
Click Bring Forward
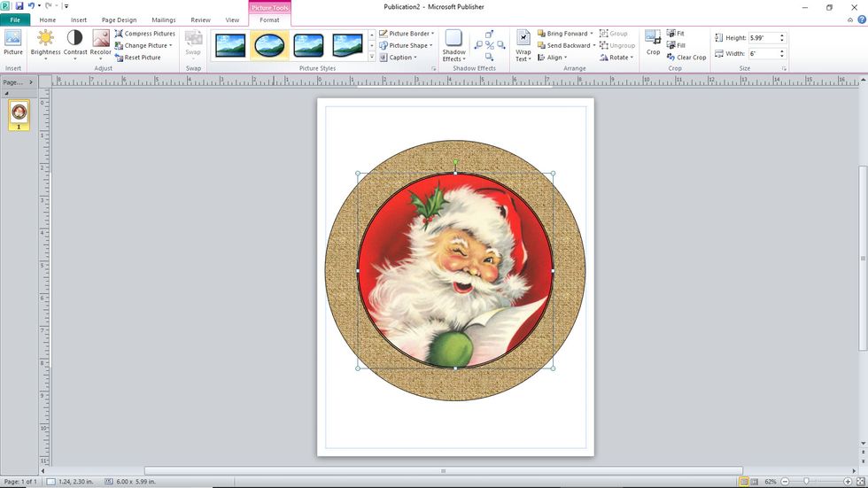[x=565, y=34]
